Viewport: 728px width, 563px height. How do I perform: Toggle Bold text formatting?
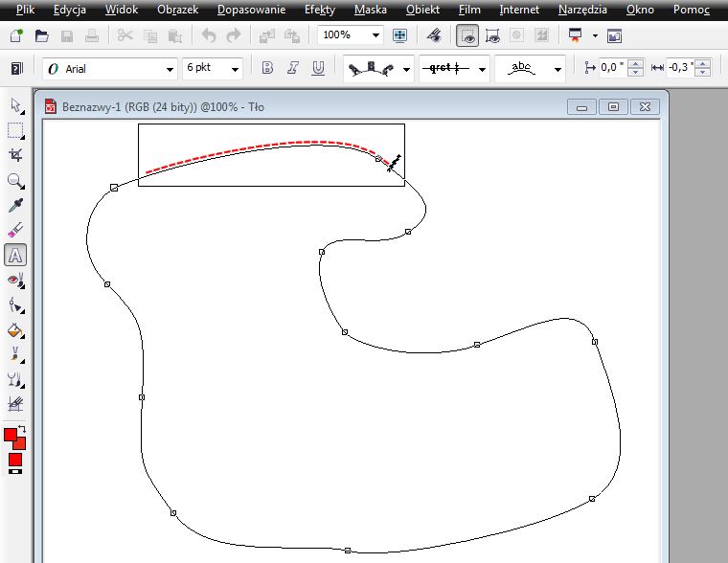click(x=267, y=68)
